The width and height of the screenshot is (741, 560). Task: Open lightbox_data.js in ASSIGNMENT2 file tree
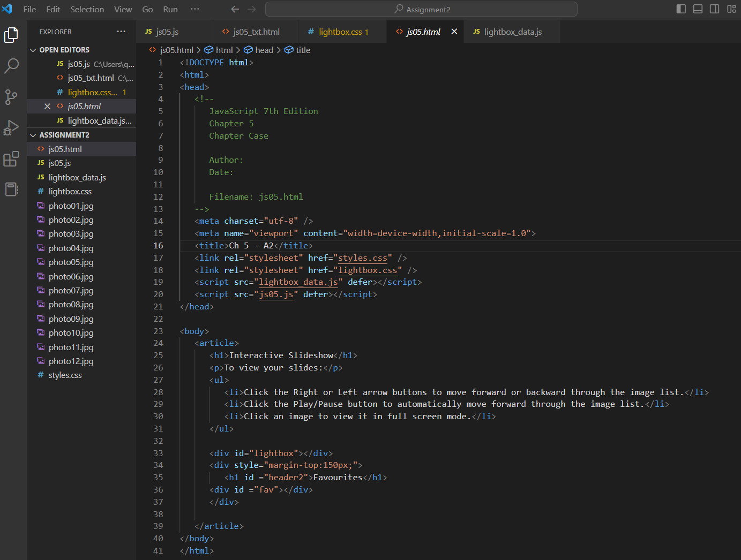click(81, 177)
